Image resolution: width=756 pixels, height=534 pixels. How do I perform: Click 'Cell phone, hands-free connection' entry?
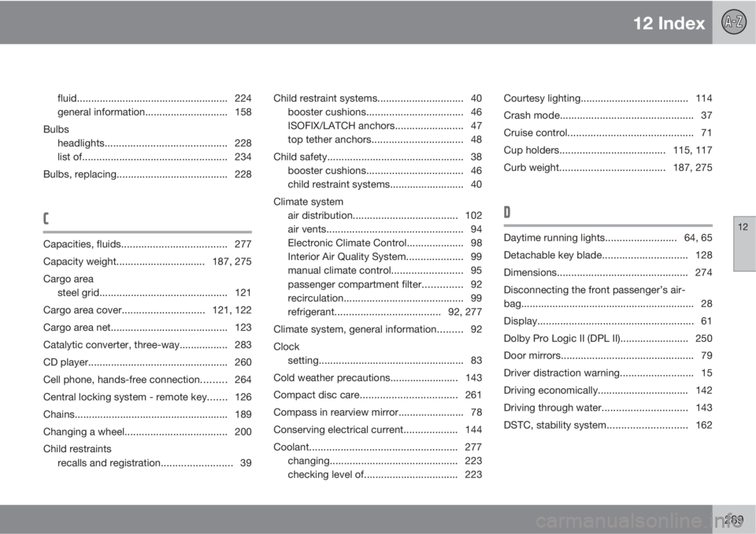pyautogui.click(x=147, y=380)
